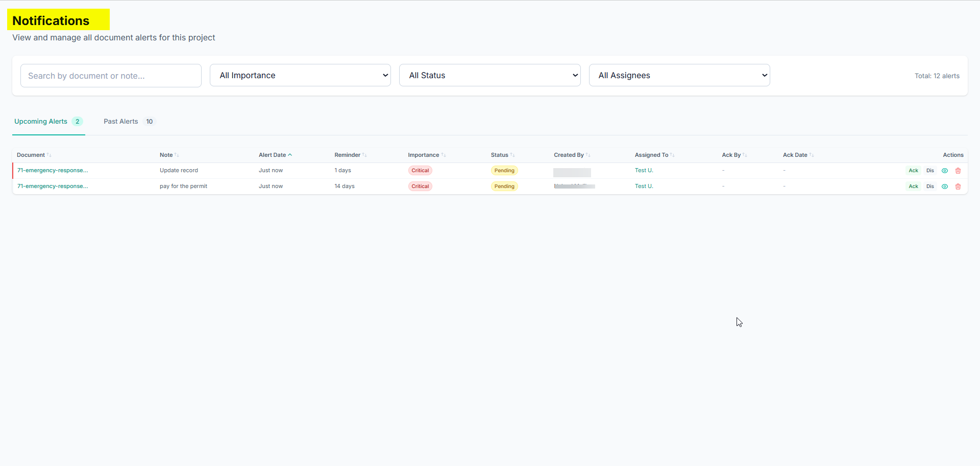980x466 pixels.
Task: Sort by Assigned To column
Action: [655, 155]
